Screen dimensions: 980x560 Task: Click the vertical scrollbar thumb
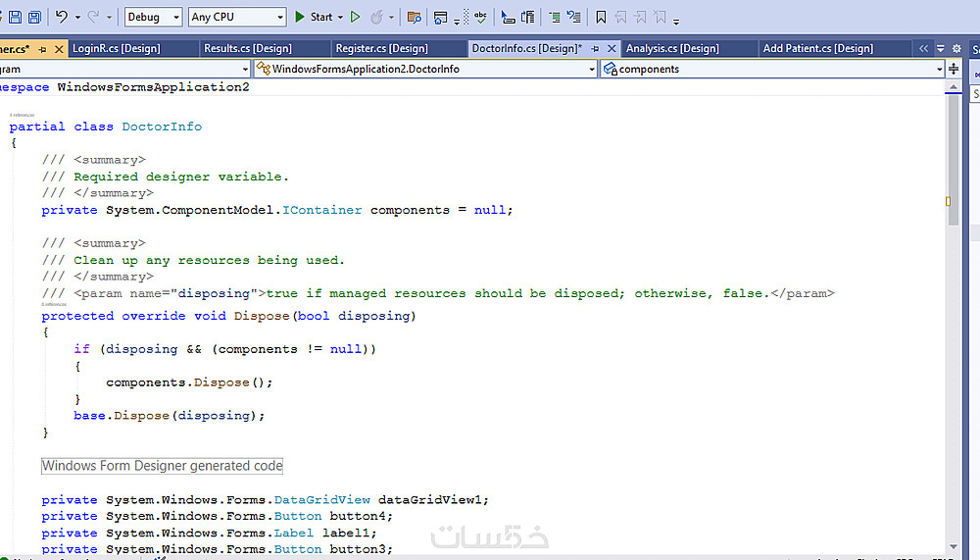[954, 160]
